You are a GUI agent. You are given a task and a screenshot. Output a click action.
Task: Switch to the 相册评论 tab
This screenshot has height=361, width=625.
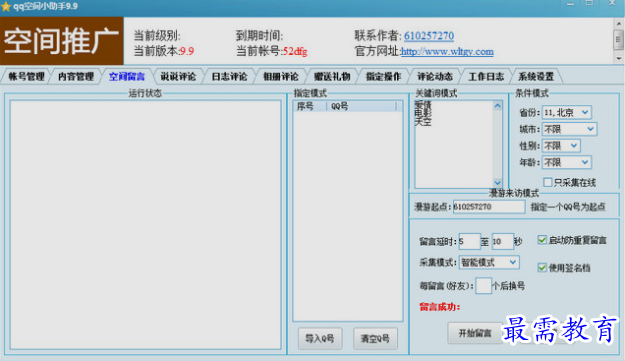pyautogui.click(x=281, y=77)
